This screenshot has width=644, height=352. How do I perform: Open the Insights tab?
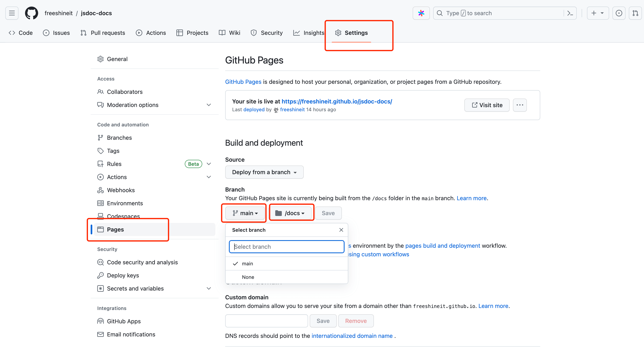pos(309,33)
